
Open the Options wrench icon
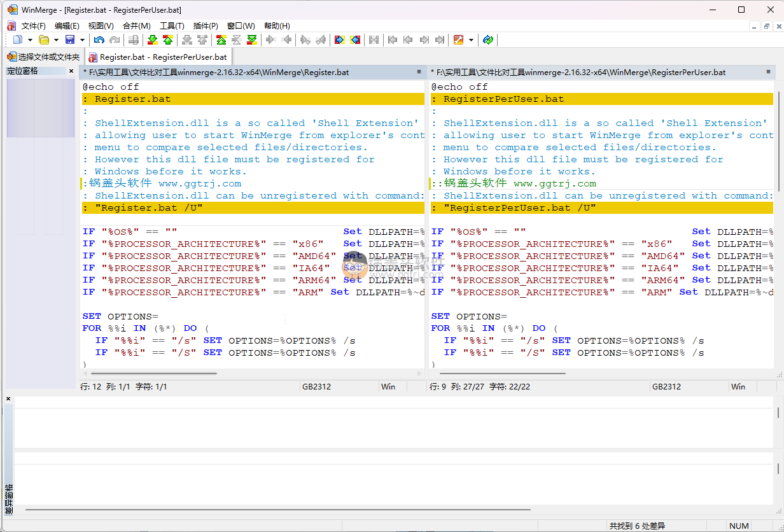pos(458,39)
